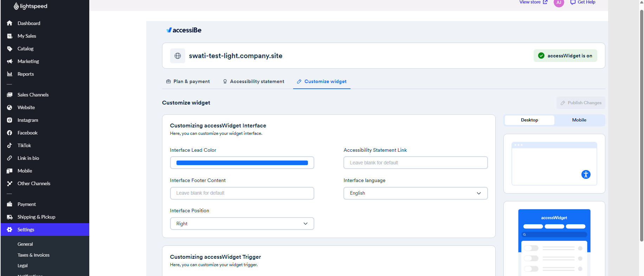Click the accessWidget is on status badge

pyautogui.click(x=565, y=56)
